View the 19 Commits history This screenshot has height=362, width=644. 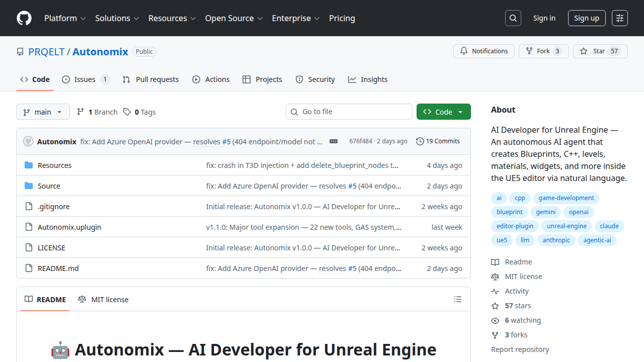click(x=438, y=141)
